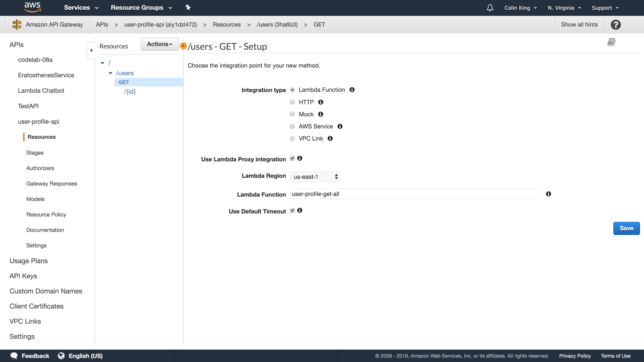This screenshot has width=644, height=362.
Task: Click the blue Save button
Action: (x=626, y=228)
